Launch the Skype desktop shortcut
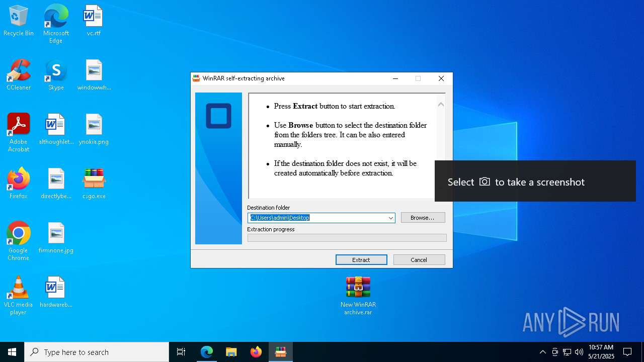The height and width of the screenshot is (362, 644). (56, 75)
